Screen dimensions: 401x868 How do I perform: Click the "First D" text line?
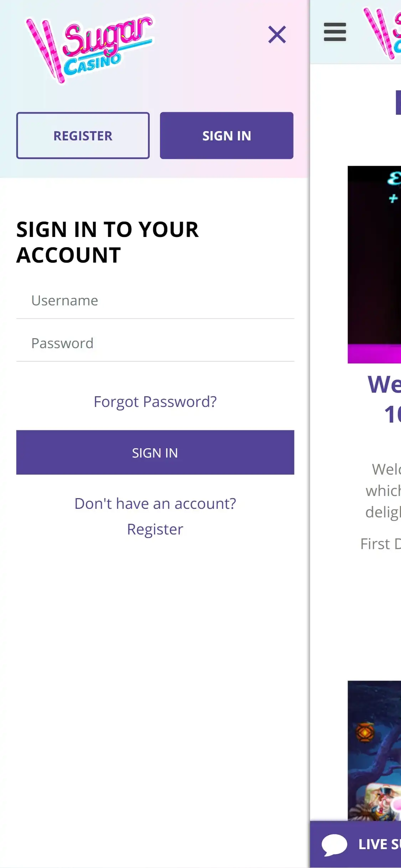pos(380,544)
